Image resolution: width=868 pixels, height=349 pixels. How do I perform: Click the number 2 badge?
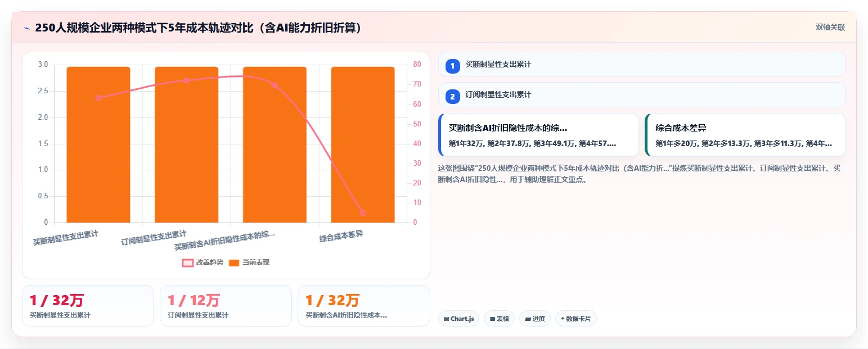click(452, 97)
